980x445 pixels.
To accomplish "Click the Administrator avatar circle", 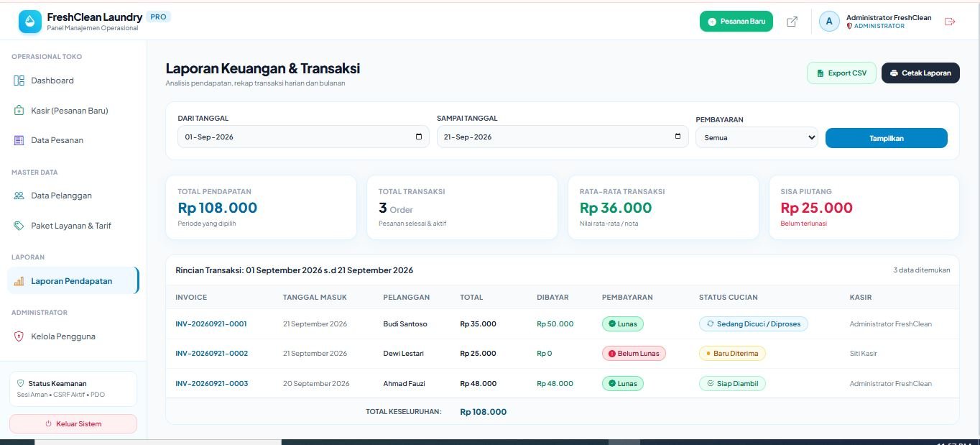I will [829, 22].
